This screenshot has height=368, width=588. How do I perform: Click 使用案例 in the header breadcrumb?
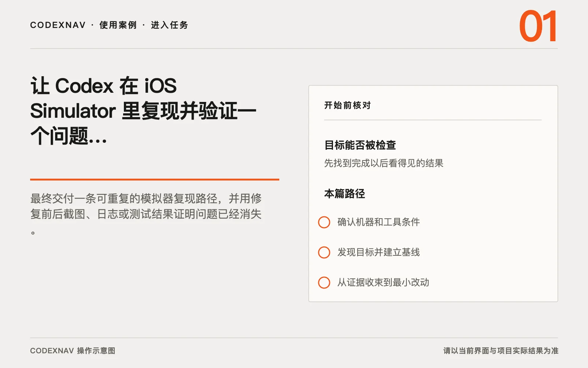coord(118,25)
